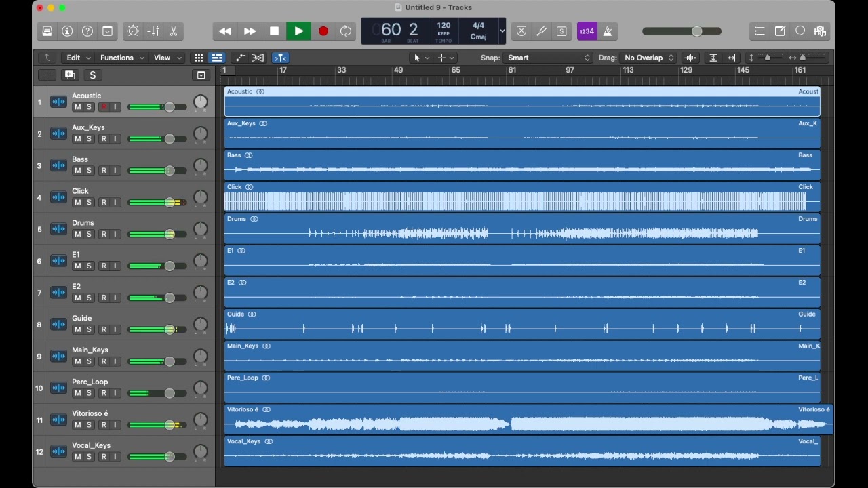Image resolution: width=868 pixels, height=488 pixels.
Task: Mute the Acoustic track
Action: click(77, 107)
